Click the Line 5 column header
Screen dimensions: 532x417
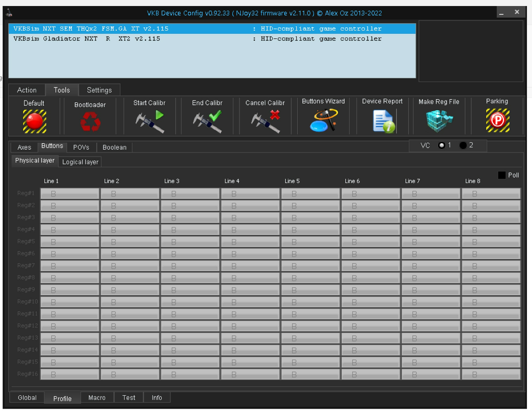pyautogui.click(x=292, y=181)
